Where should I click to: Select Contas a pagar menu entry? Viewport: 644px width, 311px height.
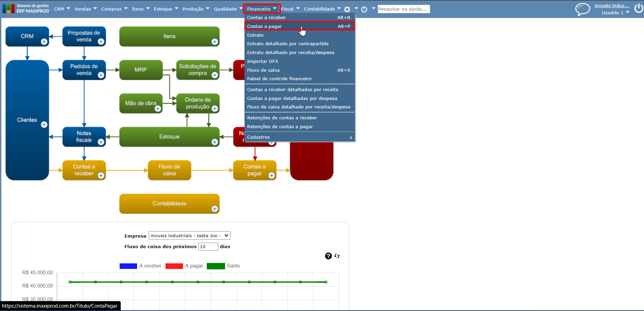pyautogui.click(x=300, y=26)
